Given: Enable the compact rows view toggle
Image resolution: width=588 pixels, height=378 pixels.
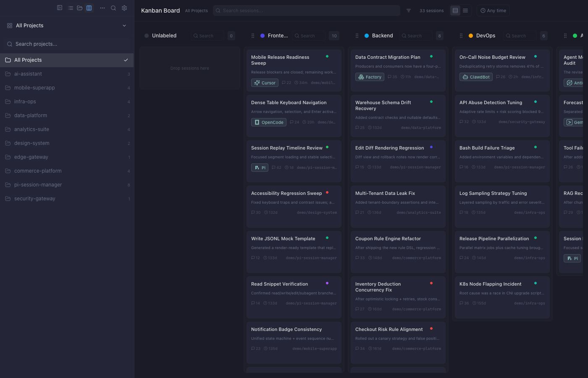Looking at the screenshot, I should pos(465,10).
